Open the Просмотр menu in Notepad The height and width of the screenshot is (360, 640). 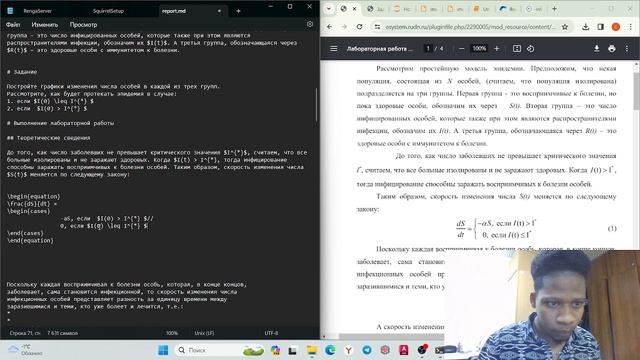83,25
